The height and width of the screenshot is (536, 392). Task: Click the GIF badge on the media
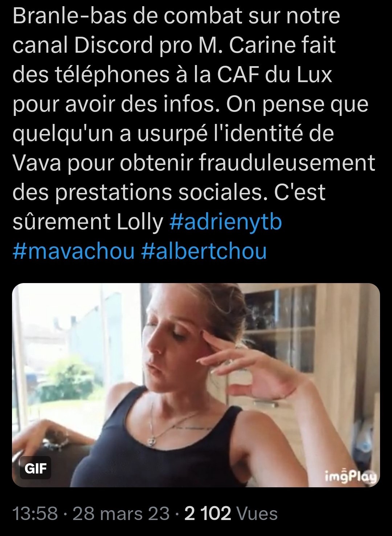tap(35, 468)
